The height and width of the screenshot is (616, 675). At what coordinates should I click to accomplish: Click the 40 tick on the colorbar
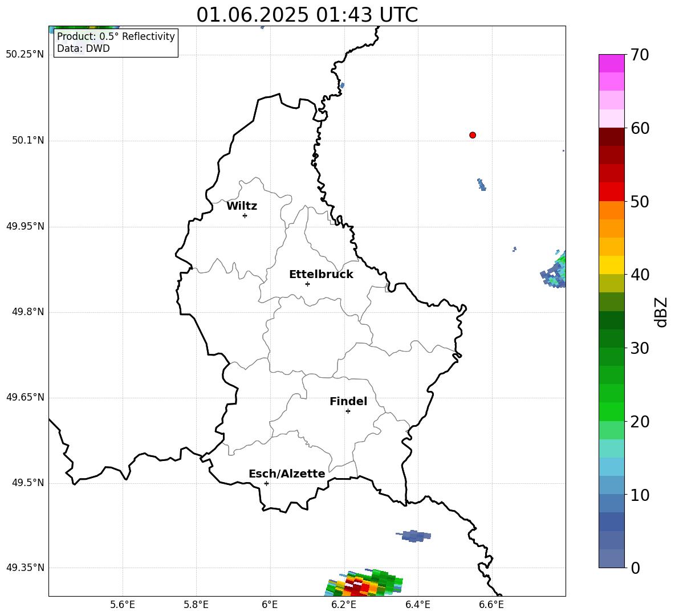tap(639, 275)
